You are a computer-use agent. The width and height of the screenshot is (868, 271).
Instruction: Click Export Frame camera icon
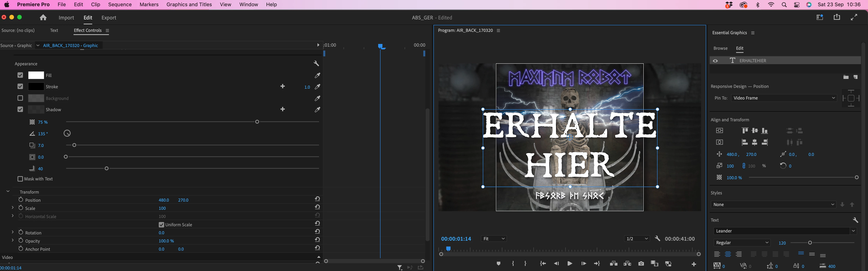[x=641, y=264]
